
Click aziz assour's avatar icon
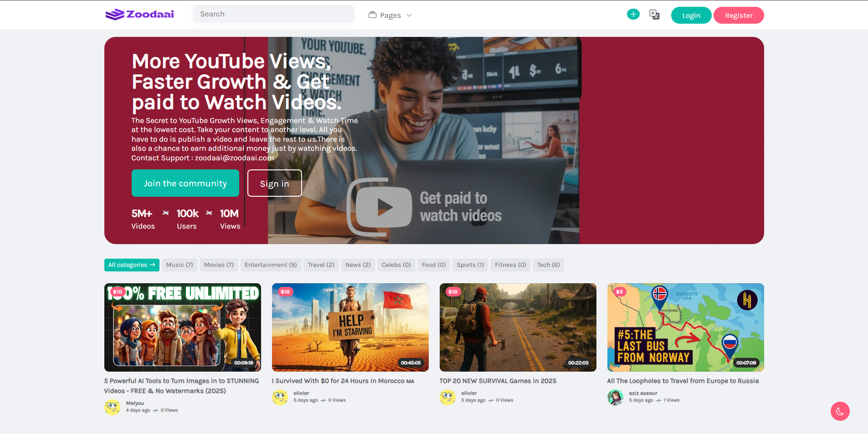tap(615, 397)
